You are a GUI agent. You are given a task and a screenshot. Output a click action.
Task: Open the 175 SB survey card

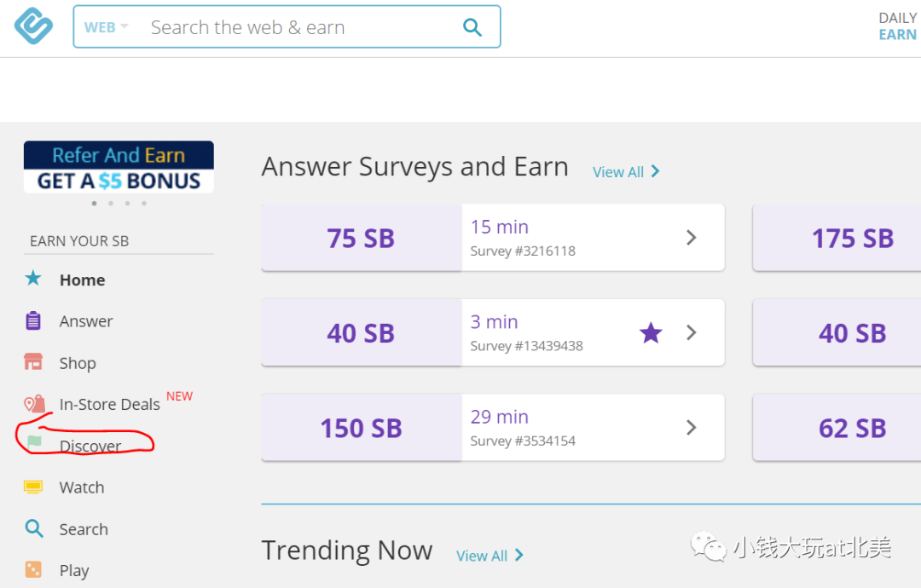point(837,238)
